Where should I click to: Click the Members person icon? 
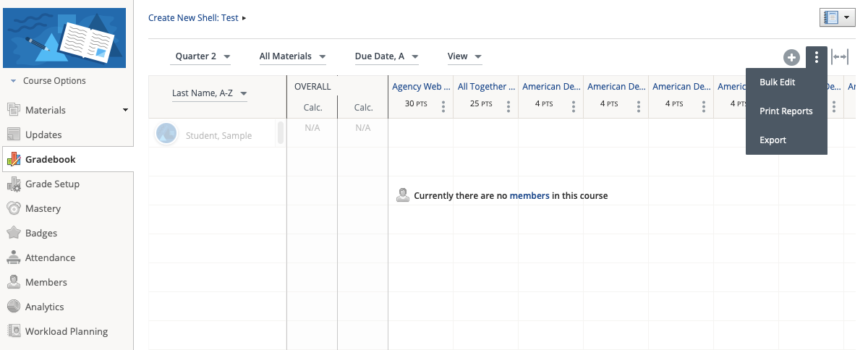click(x=13, y=282)
